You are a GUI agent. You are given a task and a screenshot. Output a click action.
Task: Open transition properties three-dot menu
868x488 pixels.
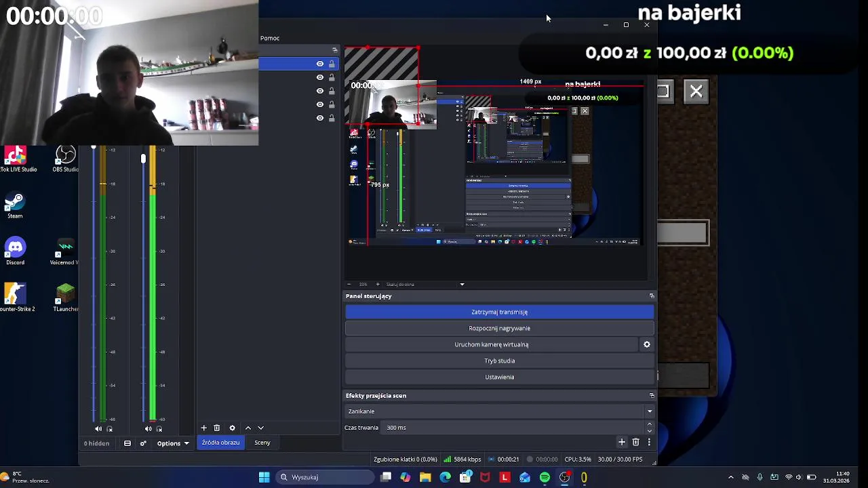click(649, 442)
